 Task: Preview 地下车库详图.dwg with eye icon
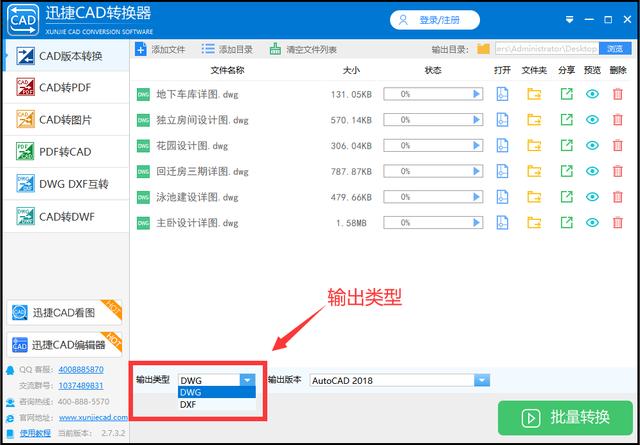(592, 94)
